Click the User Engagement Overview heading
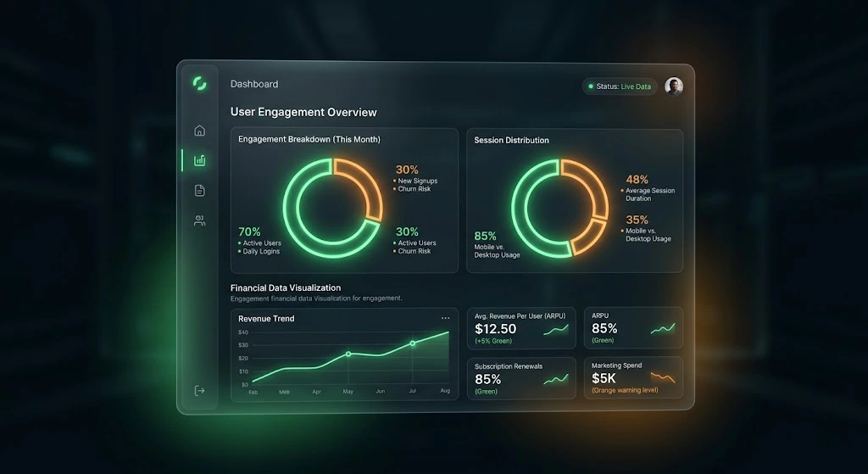The image size is (868, 474). 303,113
